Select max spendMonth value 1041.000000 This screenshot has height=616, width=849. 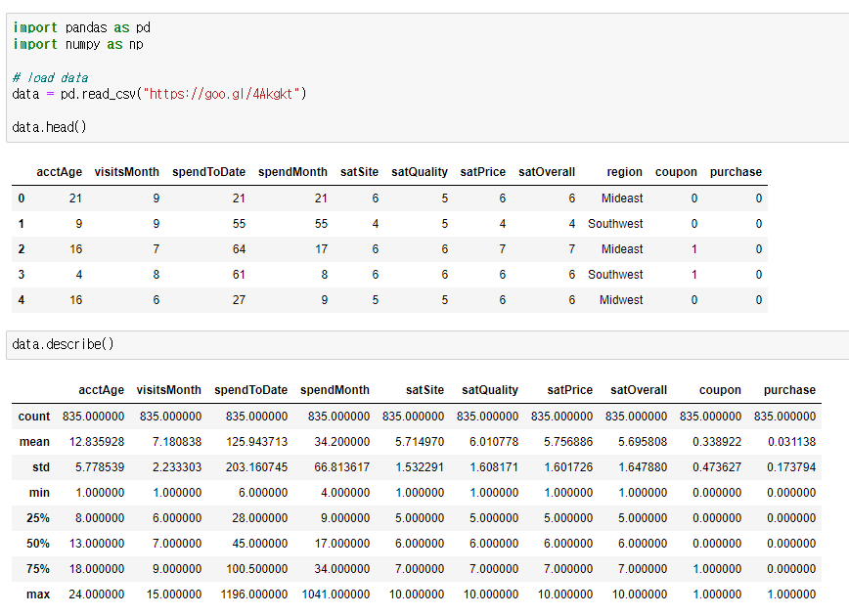pyautogui.click(x=335, y=594)
